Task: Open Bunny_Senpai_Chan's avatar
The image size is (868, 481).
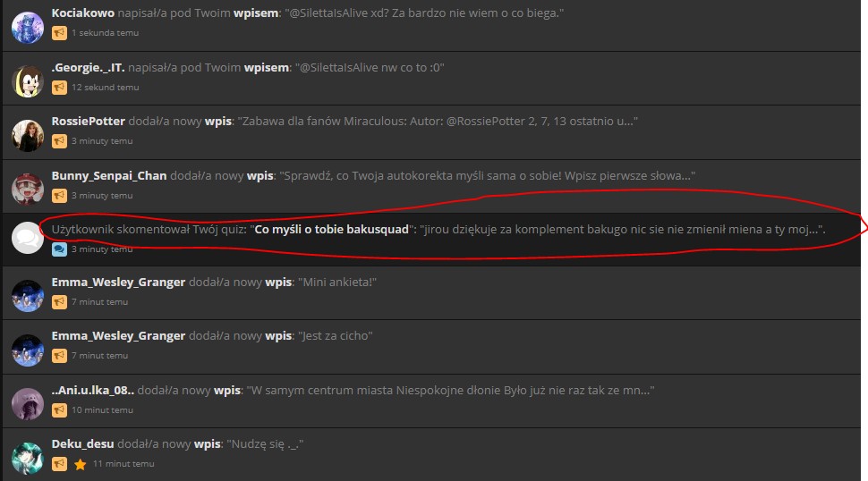Action: (28, 189)
